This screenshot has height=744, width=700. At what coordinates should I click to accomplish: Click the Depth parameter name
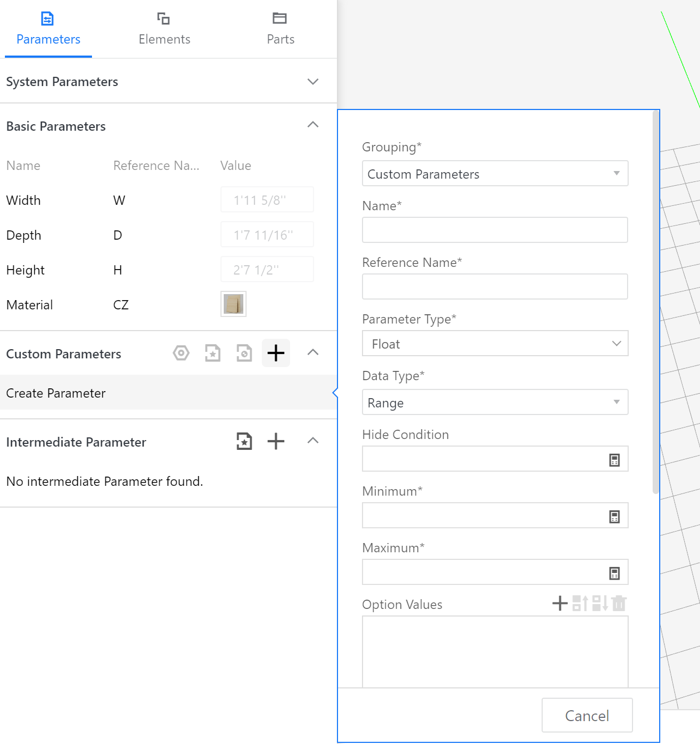coord(24,235)
